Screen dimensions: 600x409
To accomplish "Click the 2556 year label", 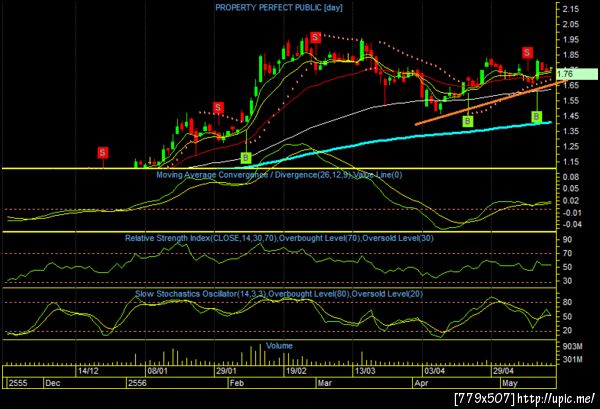I will point(137,383).
